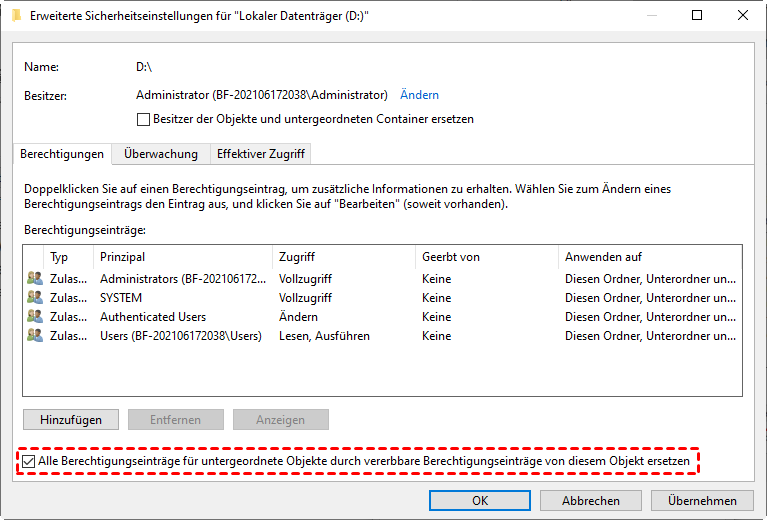
Task: Select the 'Administrators (BF-202106172...' principal entry
Action: 183,279
